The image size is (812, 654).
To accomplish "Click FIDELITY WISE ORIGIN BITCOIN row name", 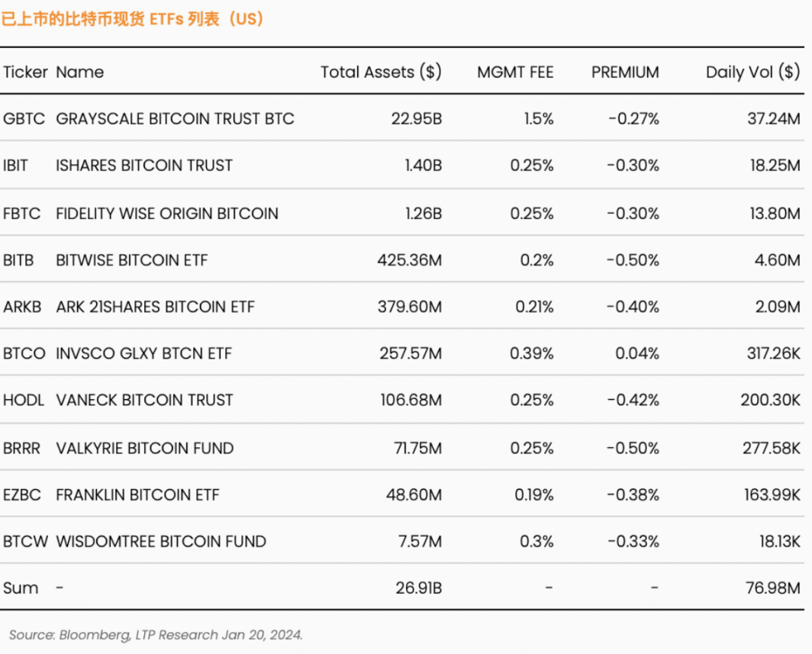I will (x=166, y=214).
